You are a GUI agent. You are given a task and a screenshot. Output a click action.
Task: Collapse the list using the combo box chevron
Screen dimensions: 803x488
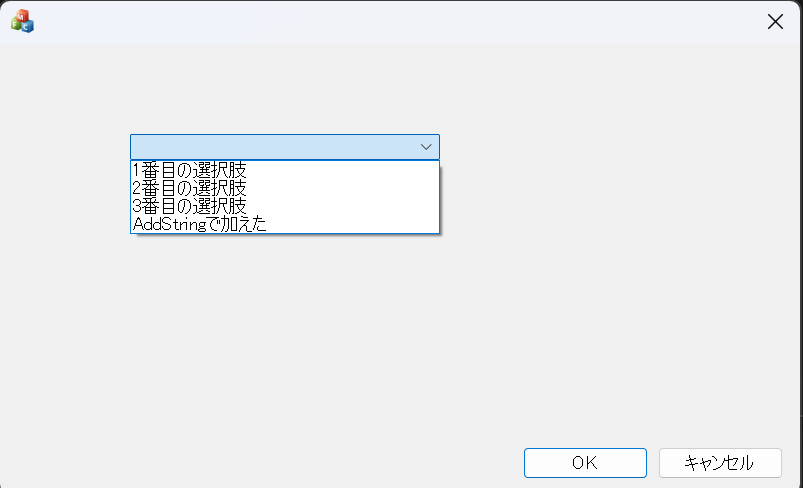[426, 147]
